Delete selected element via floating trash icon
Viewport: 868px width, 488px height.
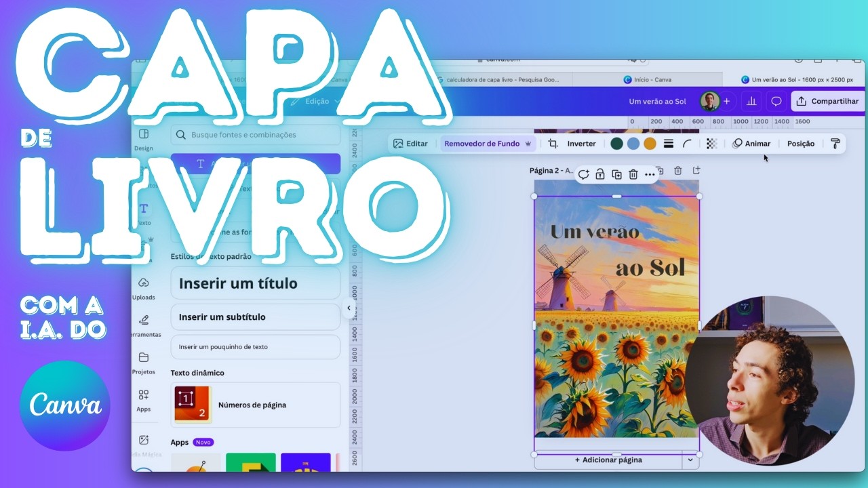[633, 174]
